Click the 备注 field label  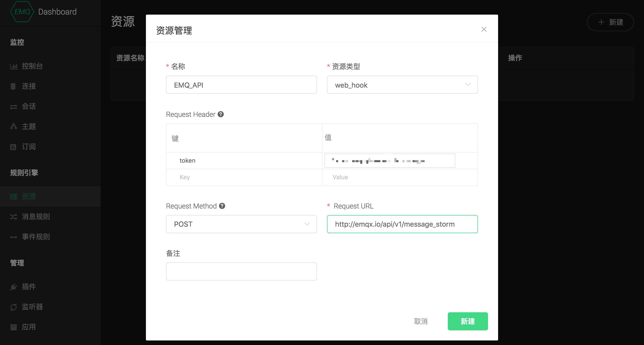(x=173, y=253)
